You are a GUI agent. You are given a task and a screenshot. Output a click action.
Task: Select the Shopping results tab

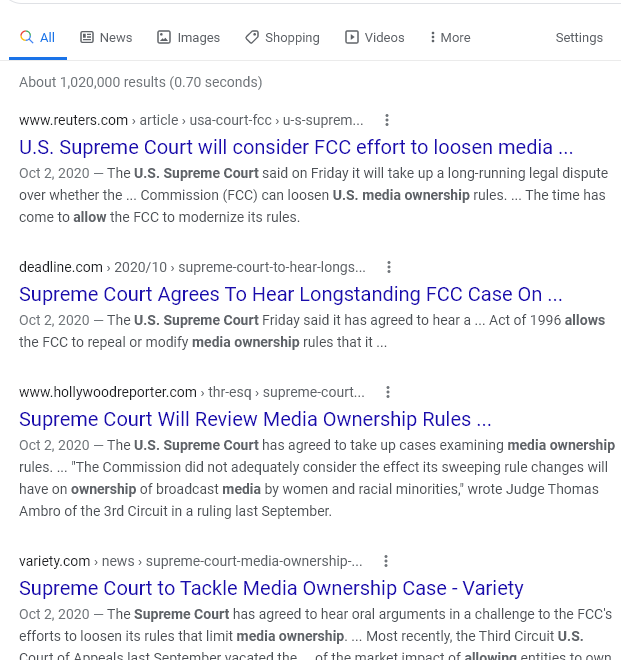(282, 37)
